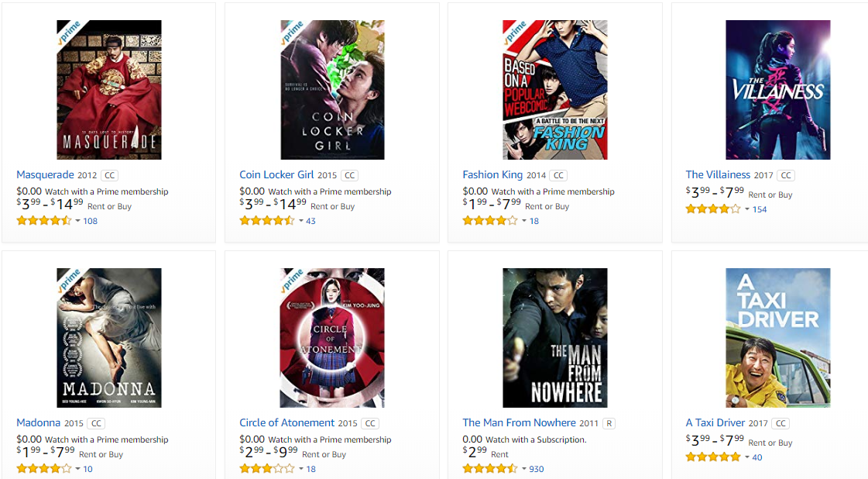Click the R rating badge for The Man From Nowhere
Viewport: 868px width, 479px height.
point(609,423)
